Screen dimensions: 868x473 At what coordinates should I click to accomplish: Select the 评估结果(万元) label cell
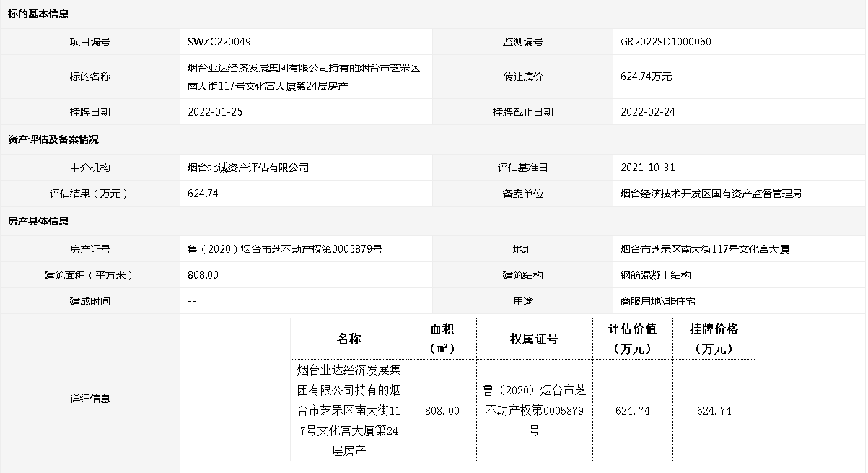click(x=90, y=194)
